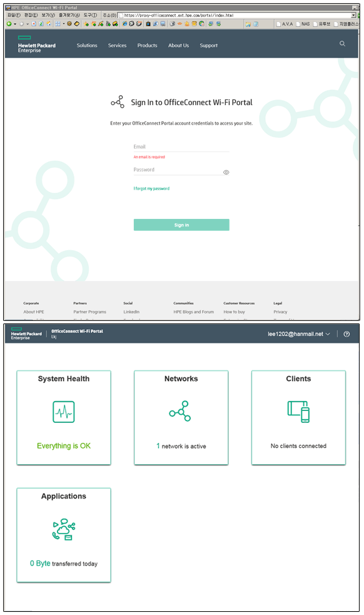Click the '0 Byte transferred today' text

pos(64,564)
